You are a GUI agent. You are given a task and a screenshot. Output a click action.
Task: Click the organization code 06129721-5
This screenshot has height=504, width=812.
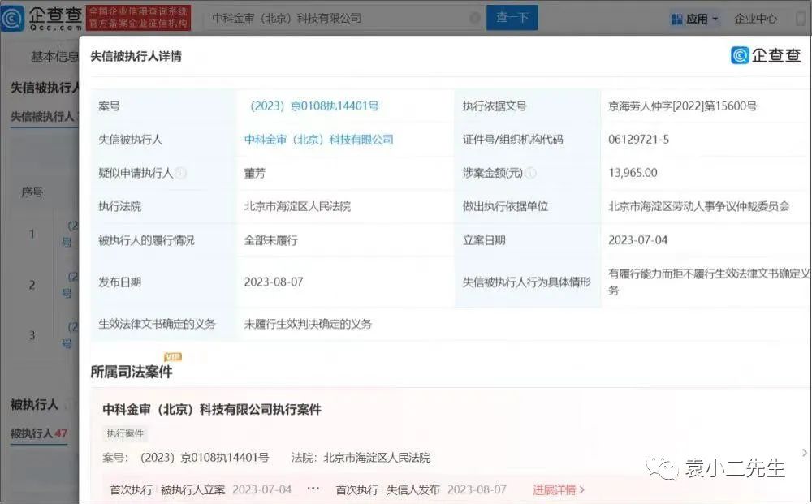click(x=638, y=140)
